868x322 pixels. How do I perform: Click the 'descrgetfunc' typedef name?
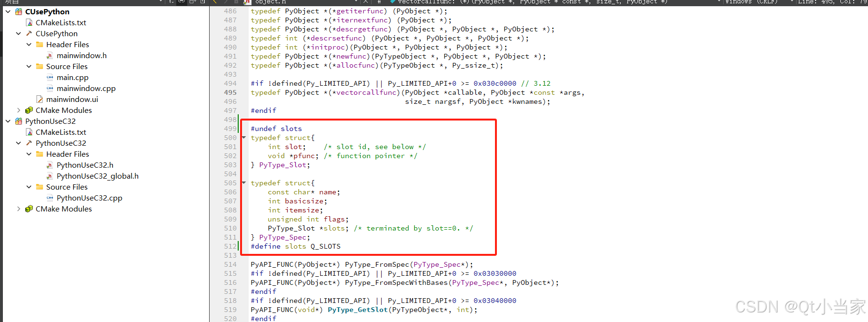(x=362, y=29)
